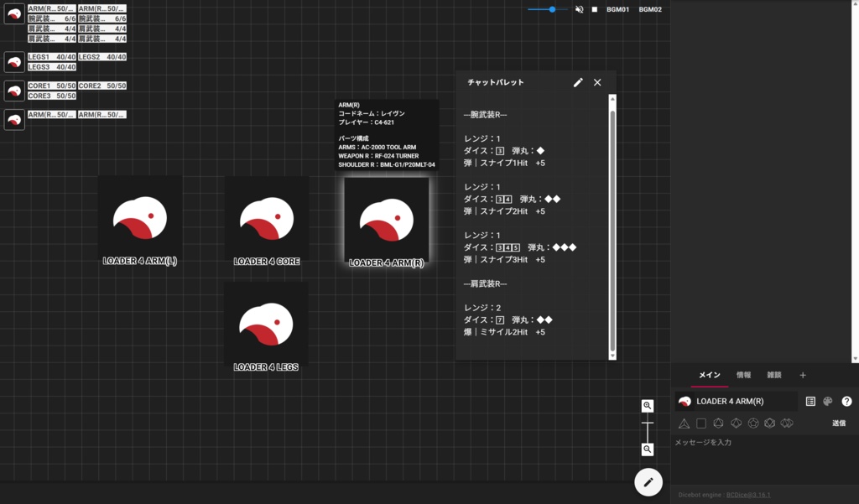Click the zoom-in magnifier control

(x=647, y=405)
